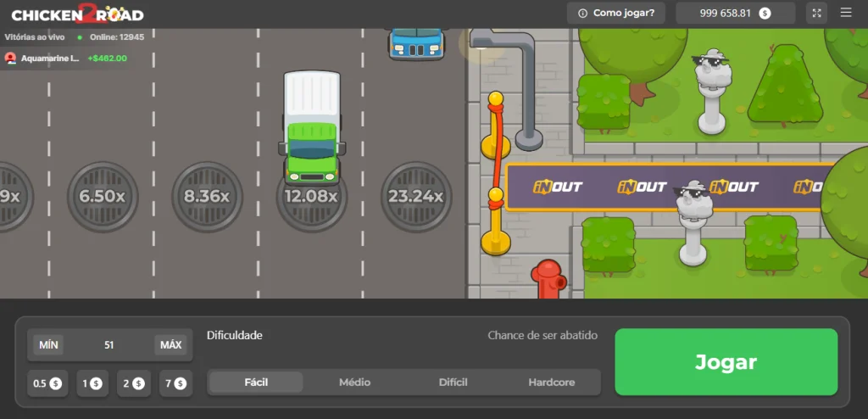Click the Jogar play button
The width and height of the screenshot is (868, 419).
tap(726, 362)
